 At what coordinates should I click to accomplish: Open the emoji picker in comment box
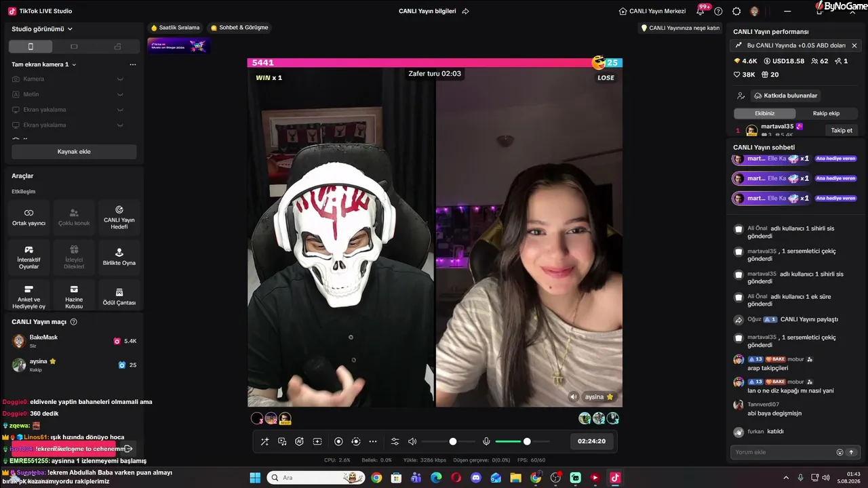(x=840, y=452)
